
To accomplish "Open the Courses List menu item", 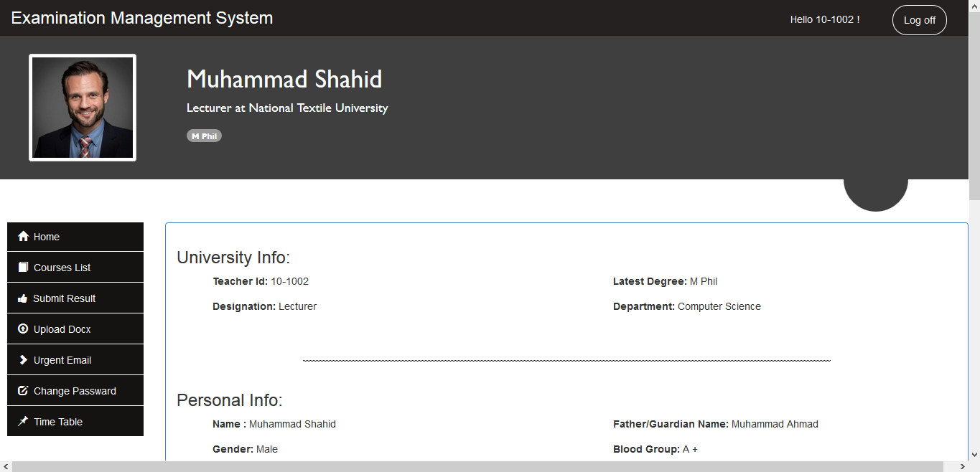I will click(75, 268).
